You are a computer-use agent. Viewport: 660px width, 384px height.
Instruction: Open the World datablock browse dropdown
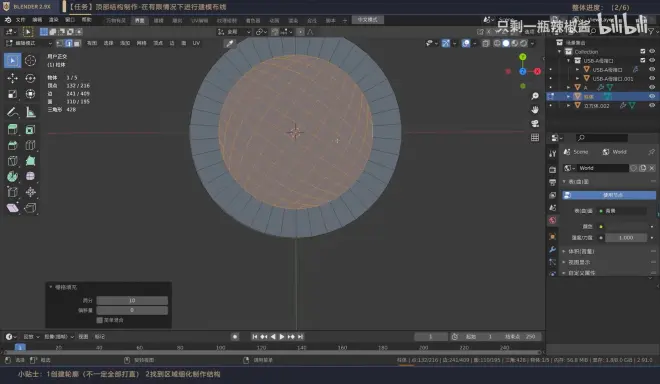[569, 168]
